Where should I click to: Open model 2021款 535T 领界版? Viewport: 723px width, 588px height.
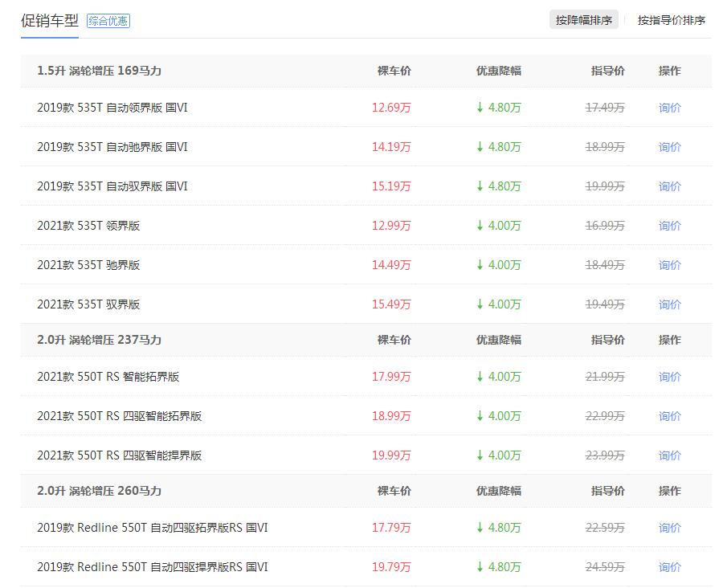point(88,226)
